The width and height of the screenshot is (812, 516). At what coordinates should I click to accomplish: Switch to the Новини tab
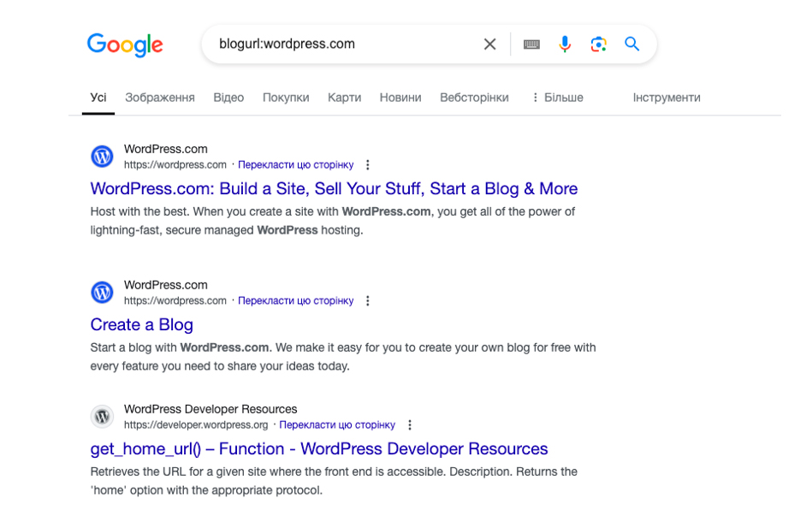point(400,98)
